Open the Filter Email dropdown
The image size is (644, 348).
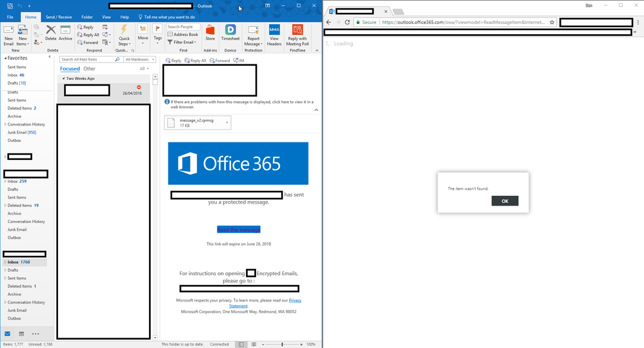(x=182, y=42)
